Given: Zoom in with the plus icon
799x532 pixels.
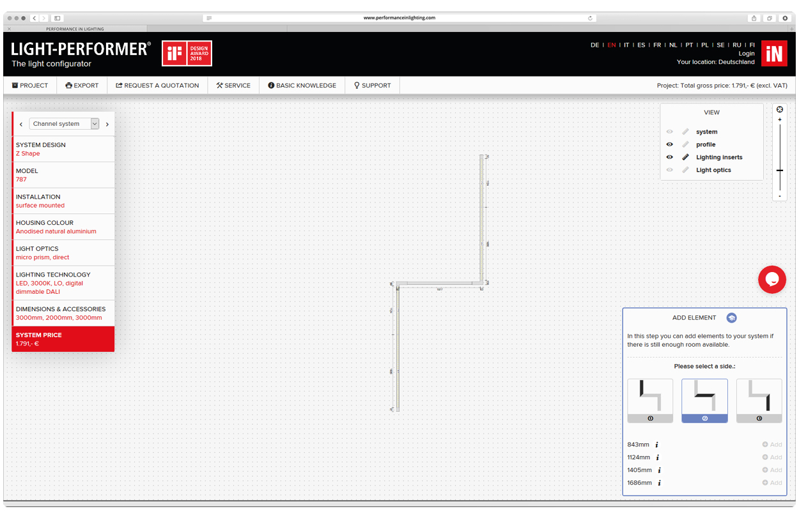Looking at the screenshot, I should pyautogui.click(x=780, y=119).
